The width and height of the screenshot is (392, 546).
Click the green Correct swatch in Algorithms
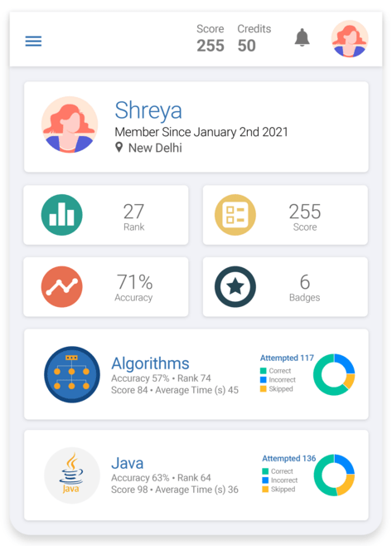[x=264, y=371]
